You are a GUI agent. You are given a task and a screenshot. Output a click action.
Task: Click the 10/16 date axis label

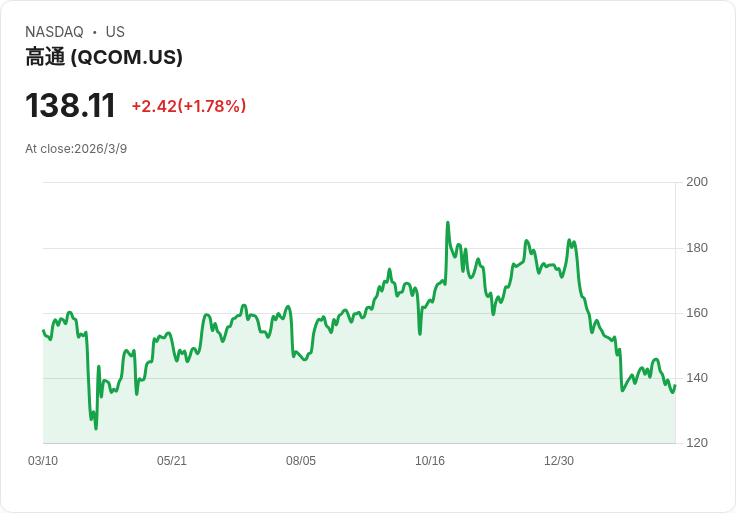(430, 461)
